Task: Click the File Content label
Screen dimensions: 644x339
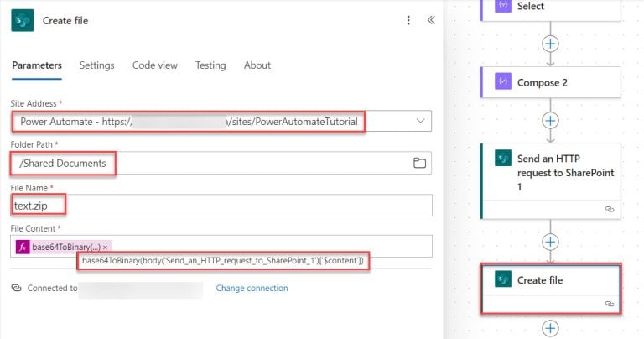Action: coord(33,228)
